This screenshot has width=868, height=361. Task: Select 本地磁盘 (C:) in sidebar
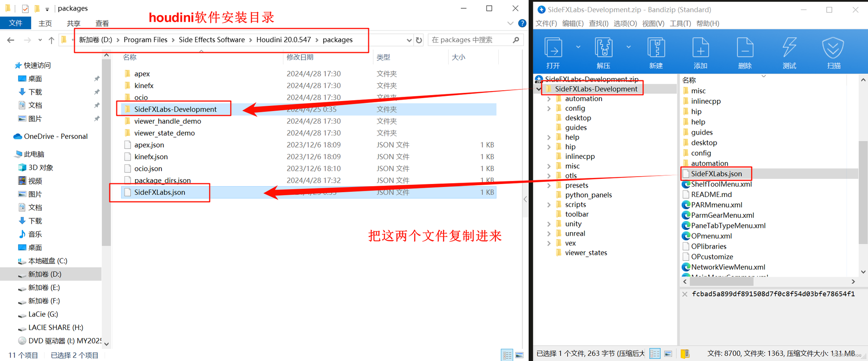[x=48, y=261]
